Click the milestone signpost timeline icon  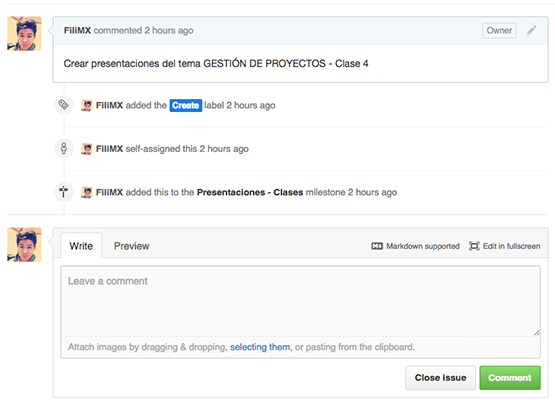64,192
